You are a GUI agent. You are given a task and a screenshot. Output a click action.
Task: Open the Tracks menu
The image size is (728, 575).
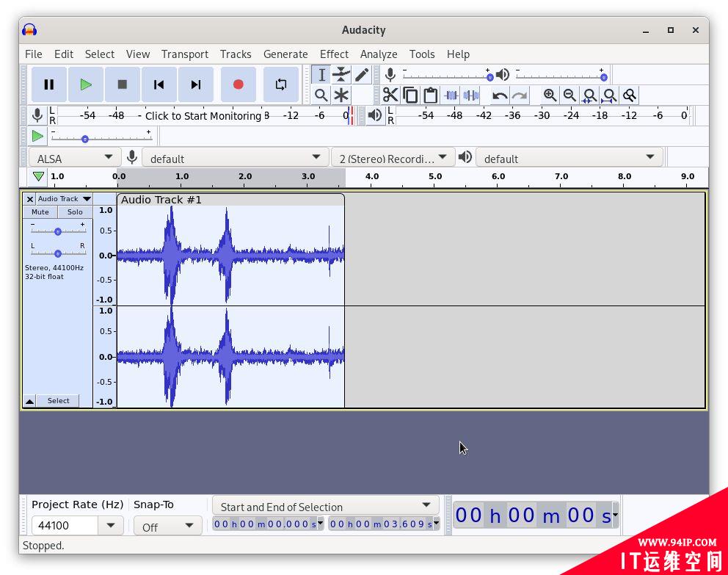coord(236,54)
